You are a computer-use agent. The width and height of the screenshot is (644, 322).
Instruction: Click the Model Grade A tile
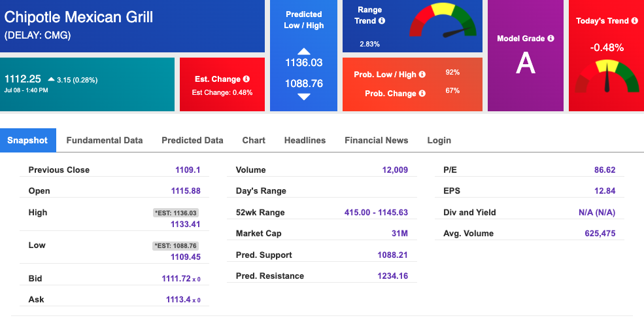coord(525,56)
